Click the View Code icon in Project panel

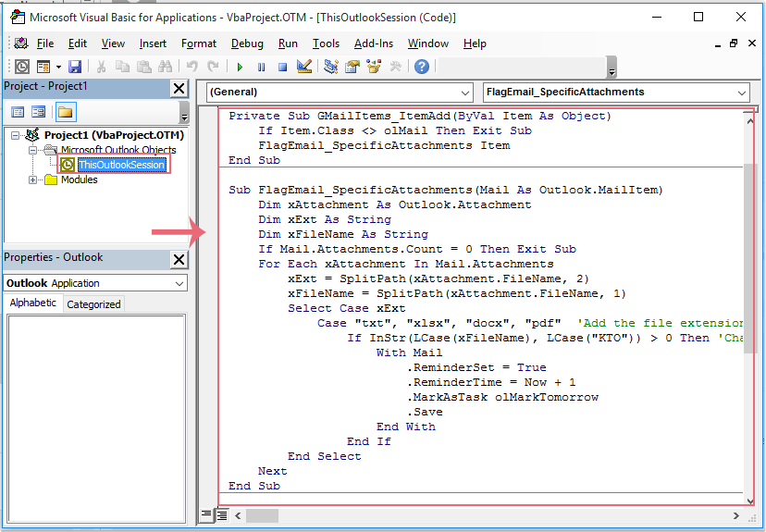pyautogui.click(x=18, y=112)
